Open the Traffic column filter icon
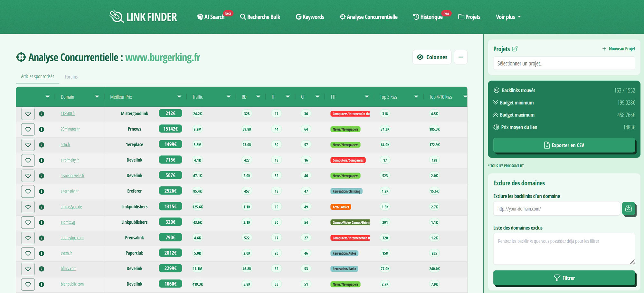This screenshot has height=293, width=644. coord(229,97)
